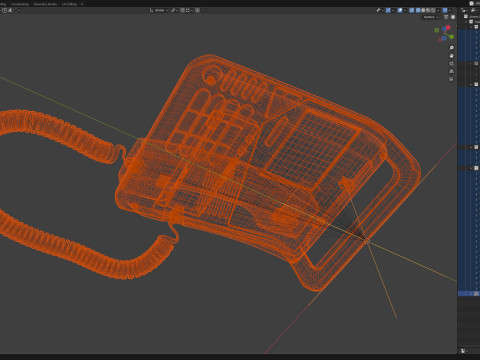
Task: Click the pan hand navigation icon
Action: click(x=451, y=56)
